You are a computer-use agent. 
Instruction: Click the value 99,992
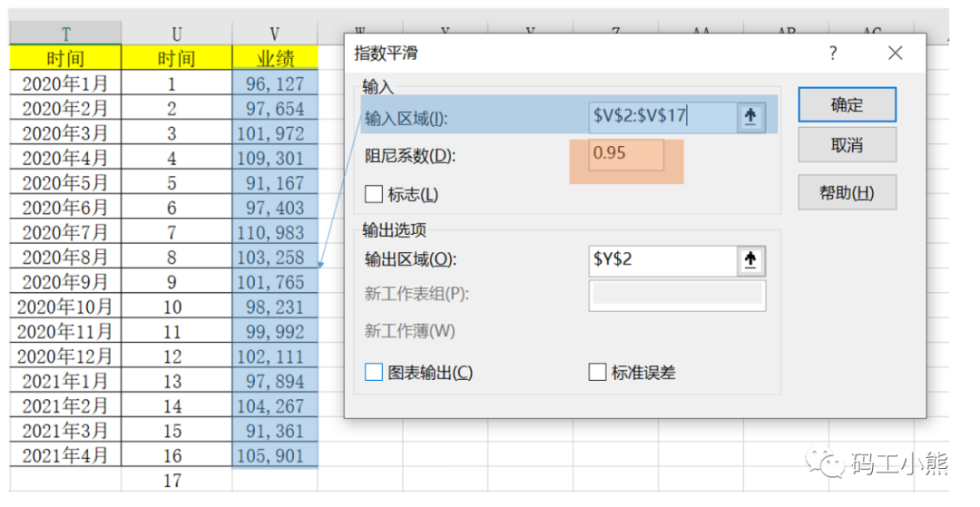[274, 331]
